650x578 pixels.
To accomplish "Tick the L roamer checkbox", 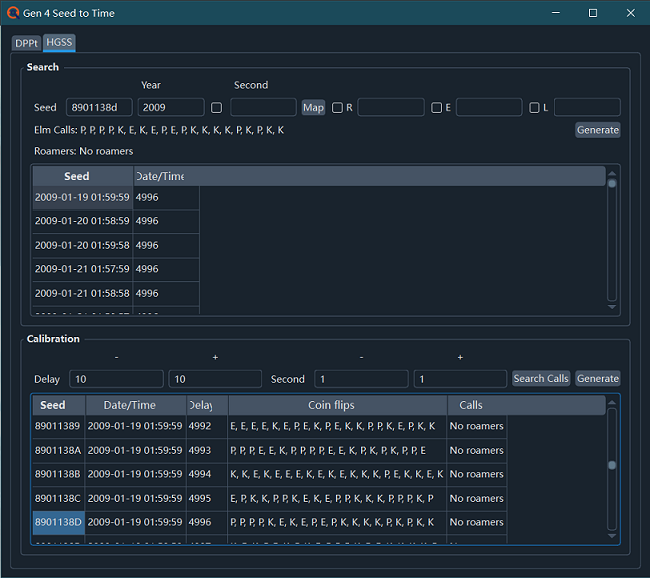I will (535, 108).
